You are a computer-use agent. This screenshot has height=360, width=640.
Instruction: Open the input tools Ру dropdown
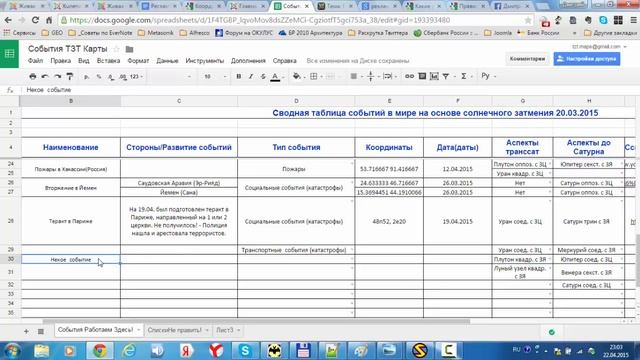click(x=488, y=76)
